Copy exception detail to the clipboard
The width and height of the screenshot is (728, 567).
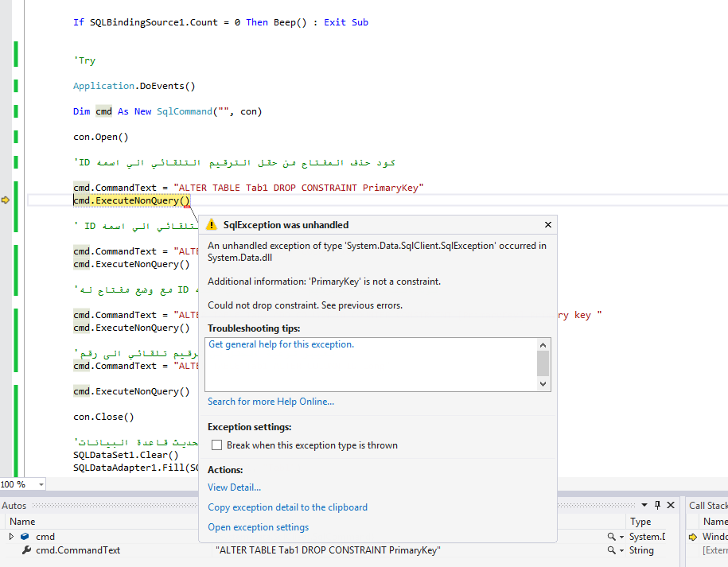coord(287,507)
